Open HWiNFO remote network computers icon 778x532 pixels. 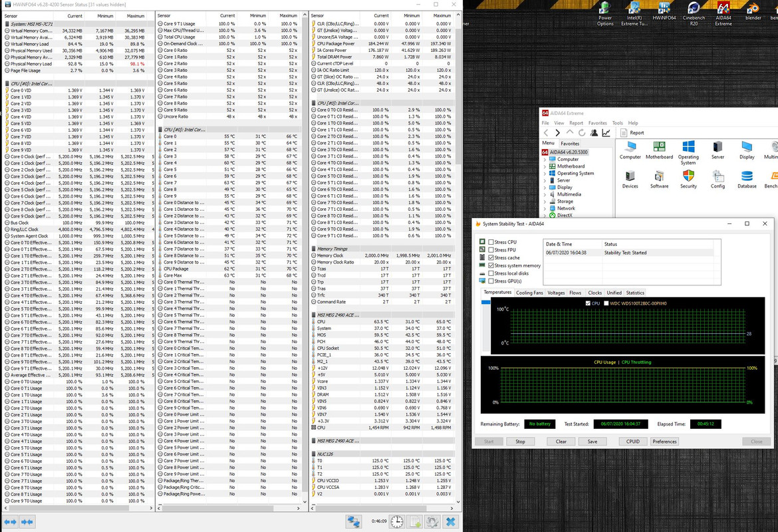[353, 521]
